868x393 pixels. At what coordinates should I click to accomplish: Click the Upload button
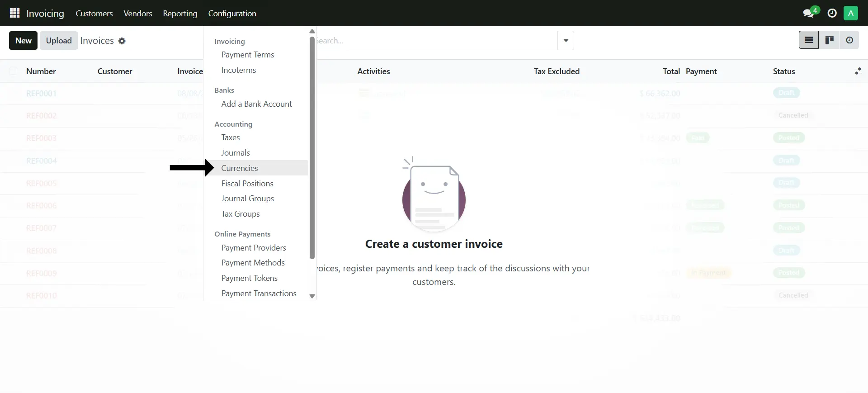coord(59,41)
